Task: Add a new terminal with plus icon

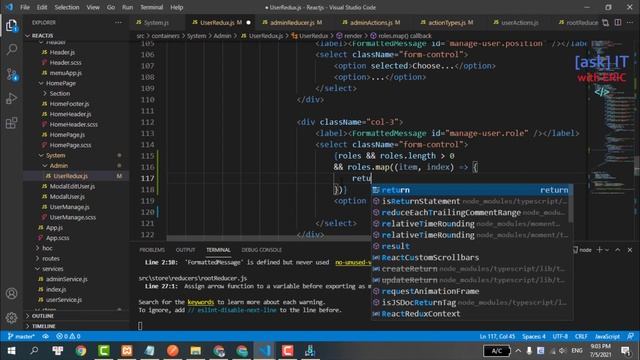Action: coord(599,250)
